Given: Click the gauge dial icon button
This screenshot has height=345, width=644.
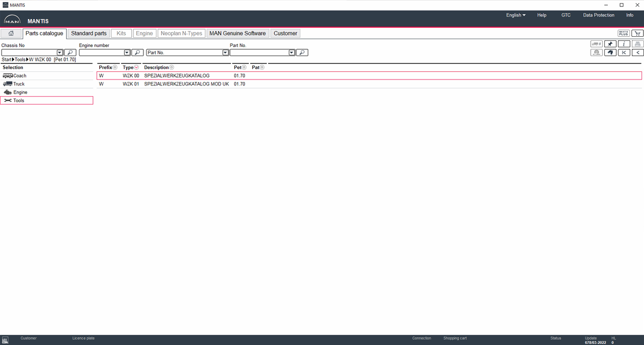Looking at the screenshot, I should [597, 52].
